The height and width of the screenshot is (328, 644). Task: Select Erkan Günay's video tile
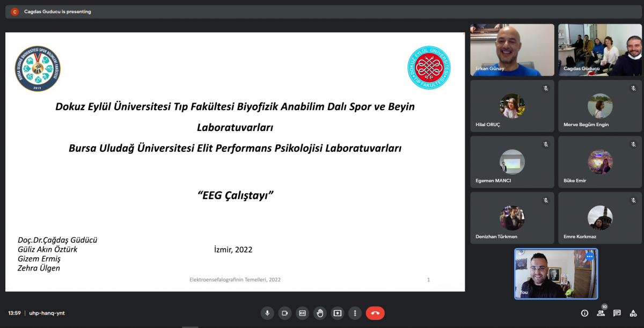(513, 49)
